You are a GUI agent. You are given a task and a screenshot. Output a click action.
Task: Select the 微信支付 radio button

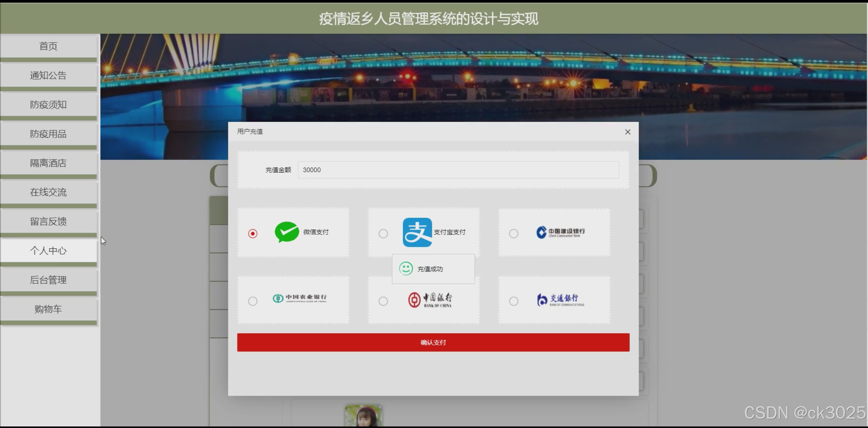point(252,233)
